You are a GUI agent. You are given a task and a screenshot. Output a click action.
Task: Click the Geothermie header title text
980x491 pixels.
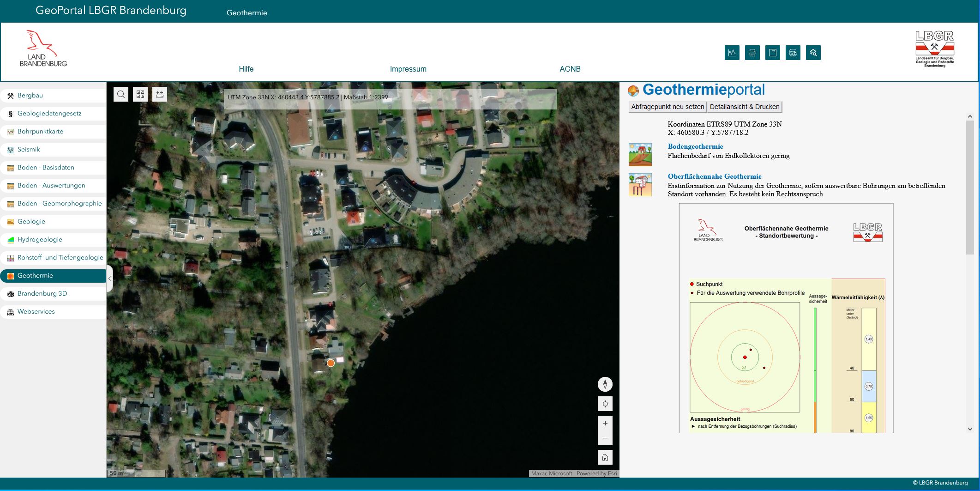pyautogui.click(x=247, y=13)
